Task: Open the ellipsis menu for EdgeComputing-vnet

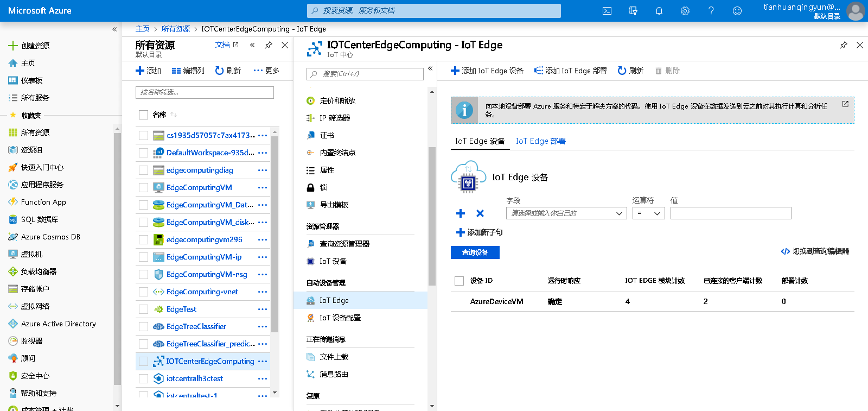Action: coord(263,292)
